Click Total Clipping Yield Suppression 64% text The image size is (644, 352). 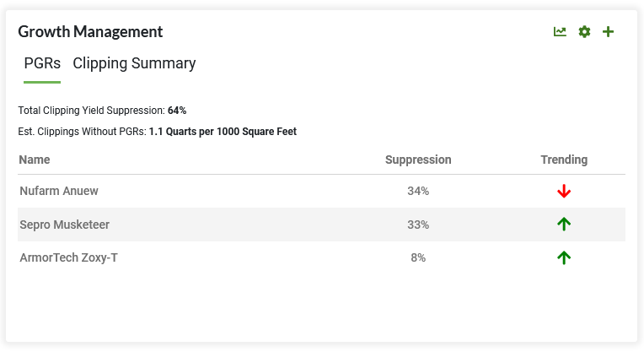(x=102, y=111)
